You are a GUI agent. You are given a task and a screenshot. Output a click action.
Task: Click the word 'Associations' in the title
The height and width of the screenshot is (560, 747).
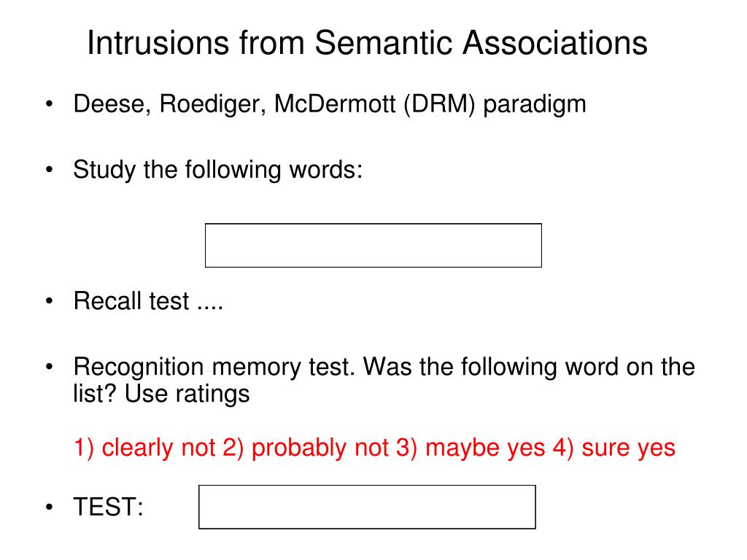[555, 43]
